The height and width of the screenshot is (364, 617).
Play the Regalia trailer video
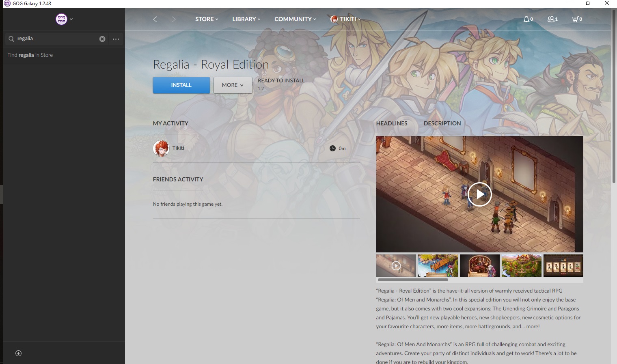click(x=479, y=194)
